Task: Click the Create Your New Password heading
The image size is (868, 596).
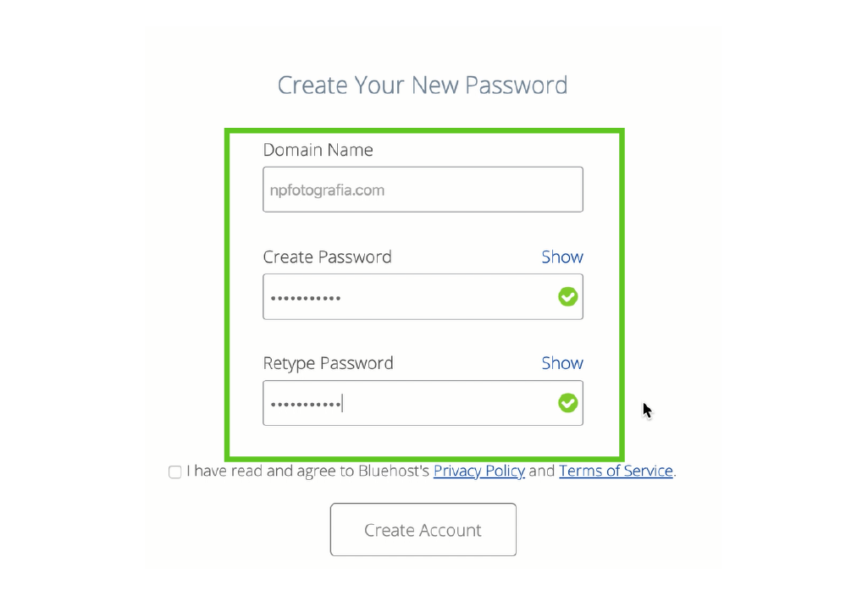Action: coord(422,85)
